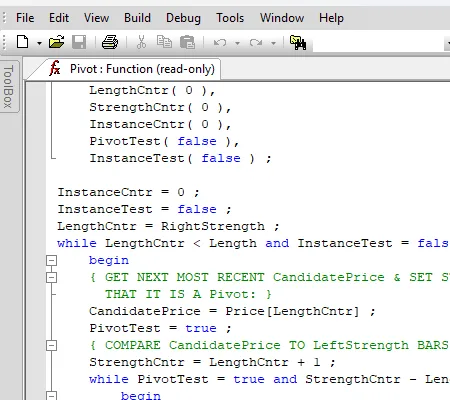This screenshot has height=400, width=450.
Task: Click 'PivotTest = true ;' statement
Action: tap(160, 328)
